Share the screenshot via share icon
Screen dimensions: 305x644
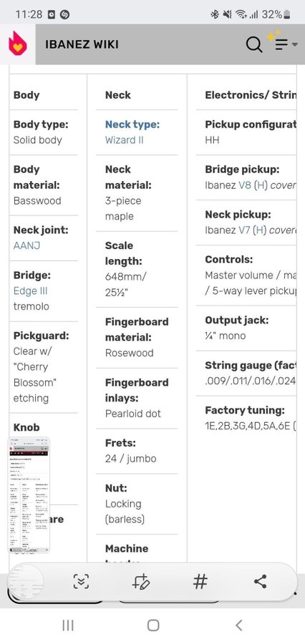tap(260, 582)
